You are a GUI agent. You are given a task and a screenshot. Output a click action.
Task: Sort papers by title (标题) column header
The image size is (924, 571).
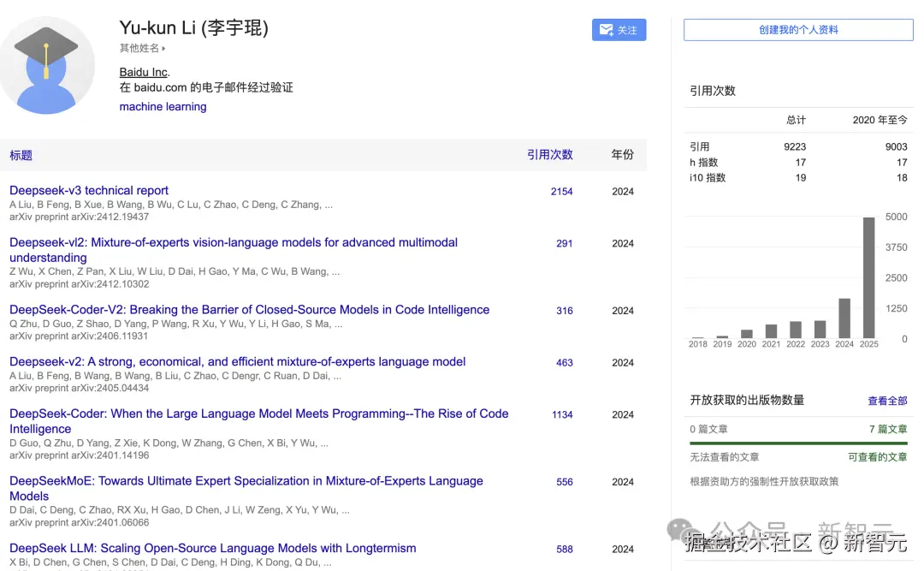coord(21,155)
